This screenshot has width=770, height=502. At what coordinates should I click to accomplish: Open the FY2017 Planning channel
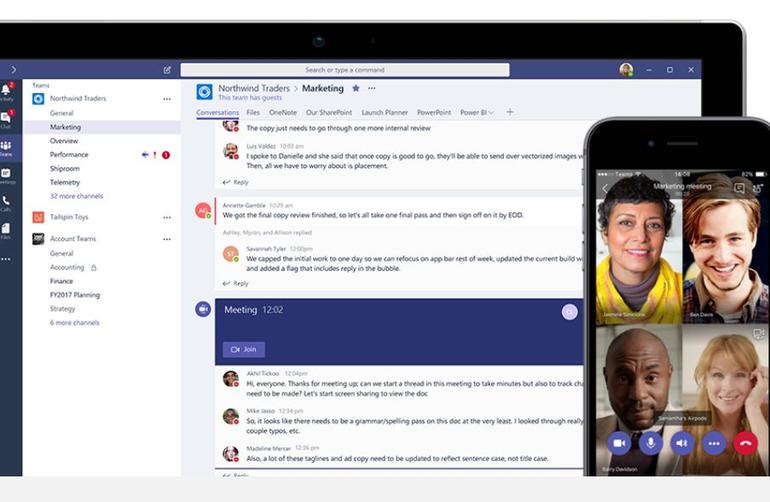click(x=75, y=295)
